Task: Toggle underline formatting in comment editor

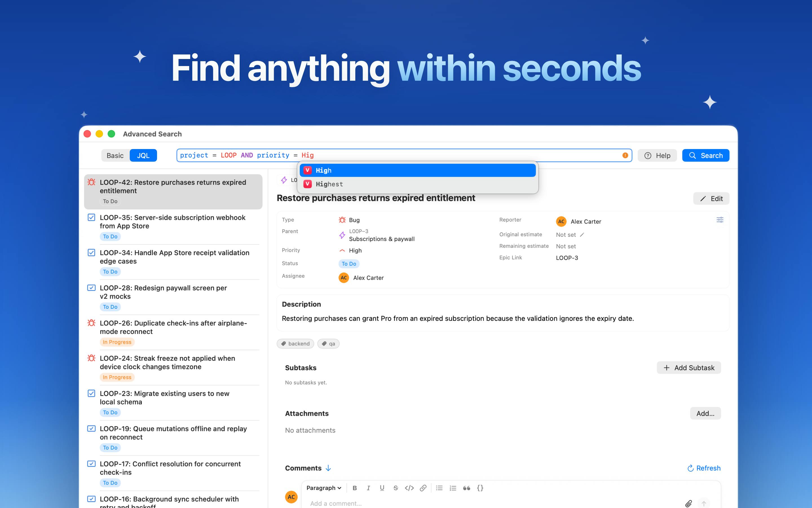Action: point(382,488)
